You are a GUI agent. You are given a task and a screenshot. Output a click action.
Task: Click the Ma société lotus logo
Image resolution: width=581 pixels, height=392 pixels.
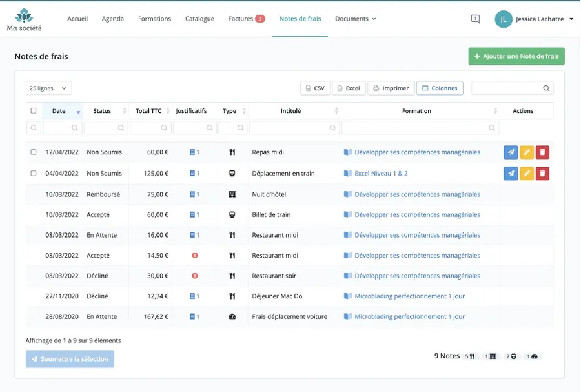24,15
